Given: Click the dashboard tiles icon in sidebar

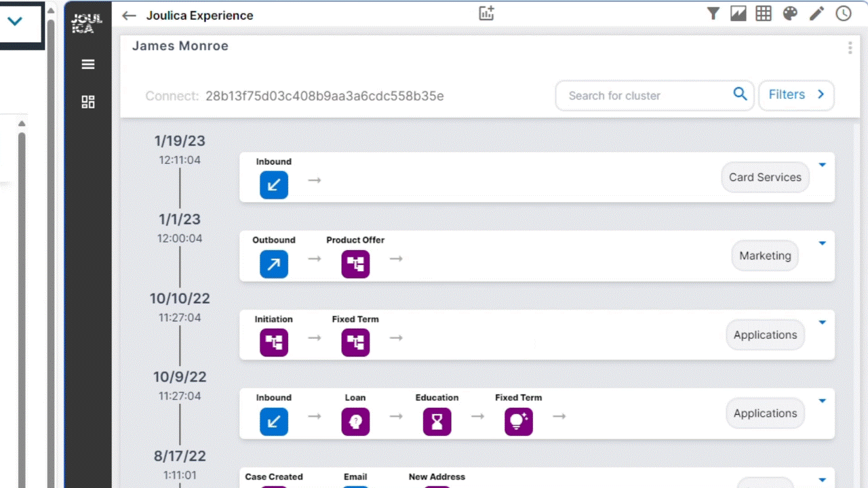Looking at the screenshot, I should click(x=87, y=102).
